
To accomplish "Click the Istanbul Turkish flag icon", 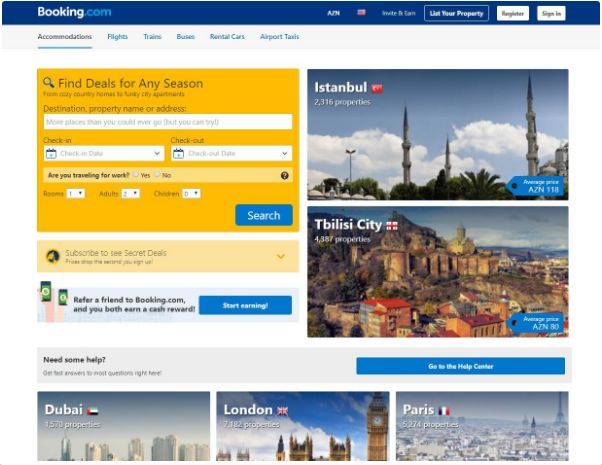I will 377,88.
